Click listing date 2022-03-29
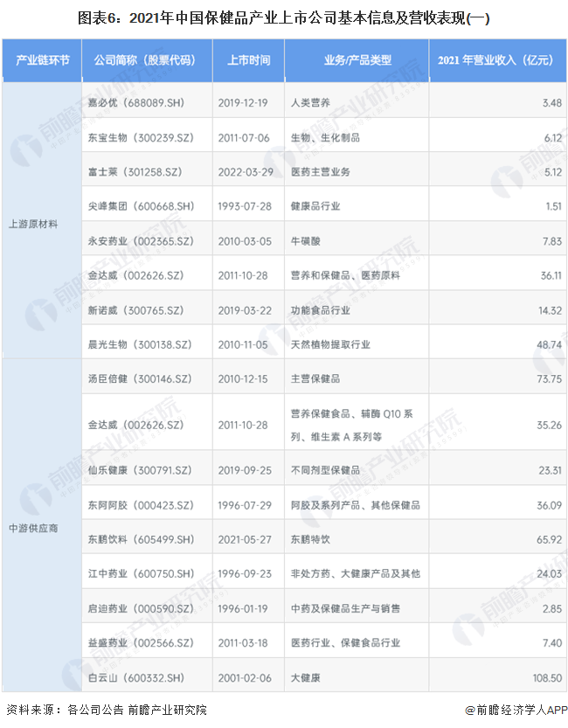The width and height of the screenshot is (568, 728). coord(246,172)
